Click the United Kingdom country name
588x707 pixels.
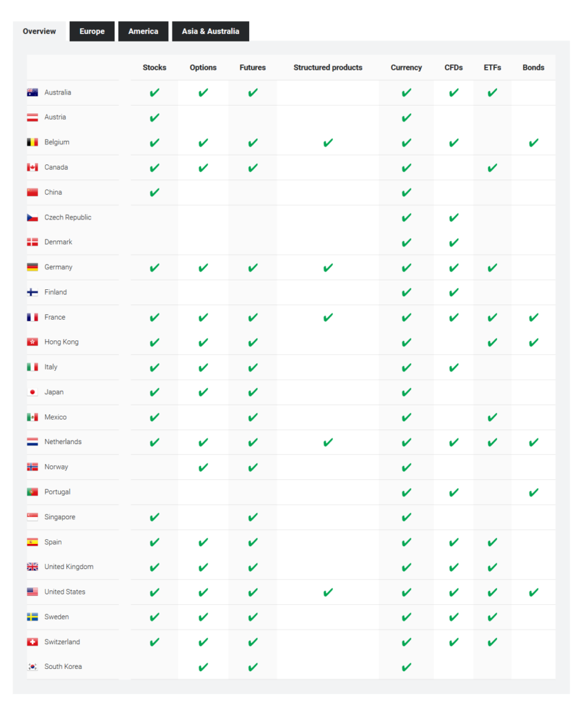click(69, 567)
